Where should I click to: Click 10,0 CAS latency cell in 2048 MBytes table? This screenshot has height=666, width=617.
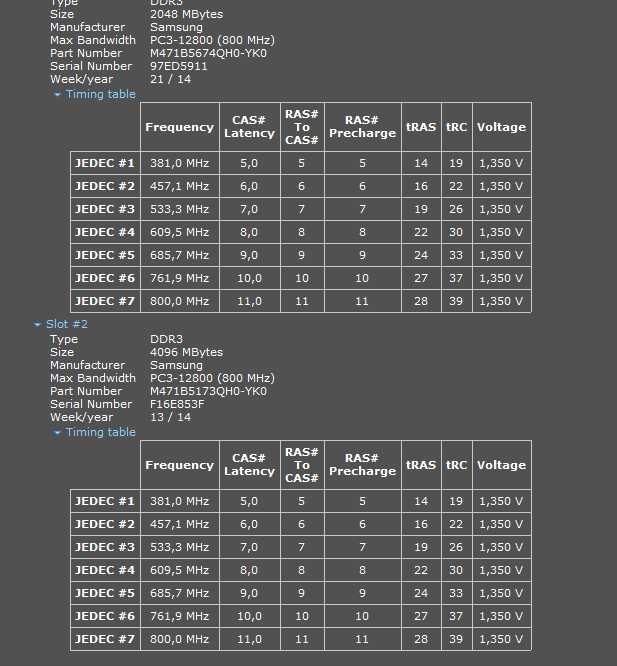pyautogui.click(x=250, y=278)
